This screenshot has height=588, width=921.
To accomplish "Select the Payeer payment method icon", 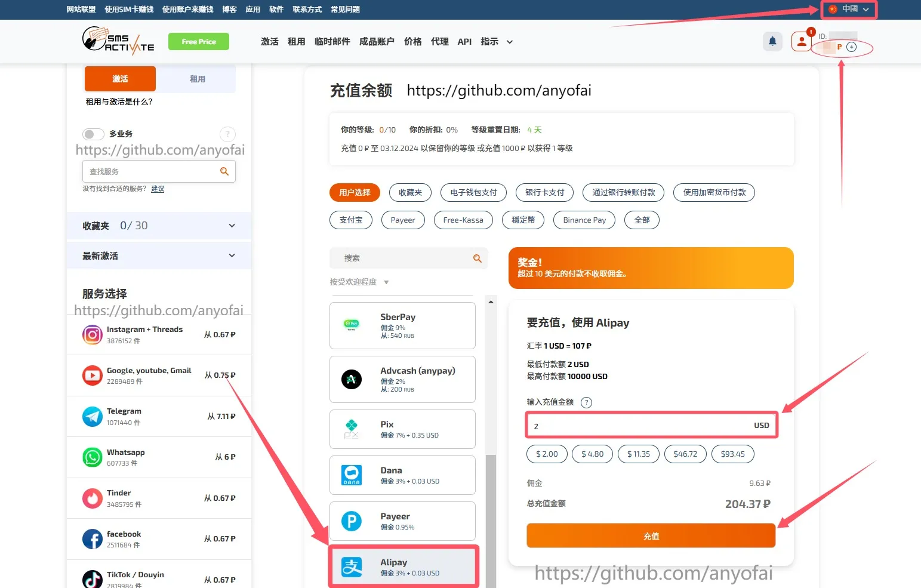I will [352, 521].
